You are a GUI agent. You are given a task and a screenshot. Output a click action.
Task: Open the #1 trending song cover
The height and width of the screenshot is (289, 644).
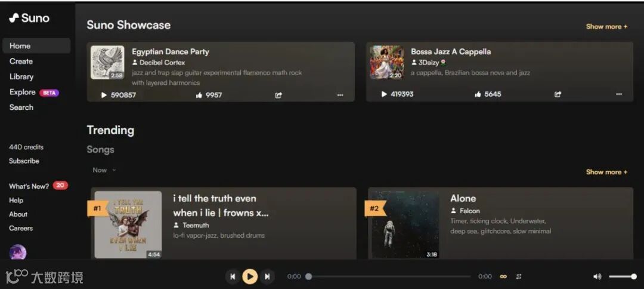point(128,225)
